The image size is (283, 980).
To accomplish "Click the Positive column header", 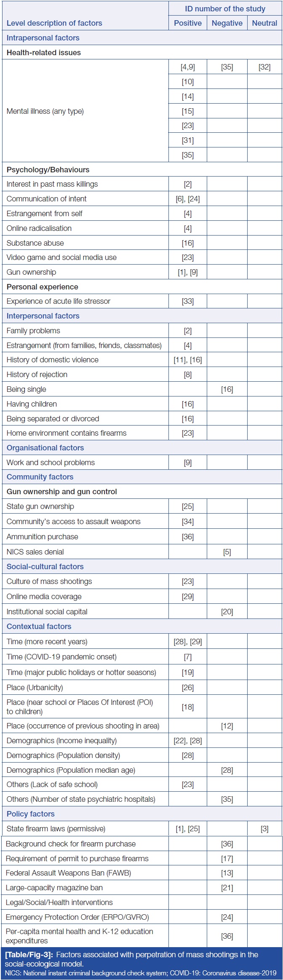I will click(x=188, y=23).
